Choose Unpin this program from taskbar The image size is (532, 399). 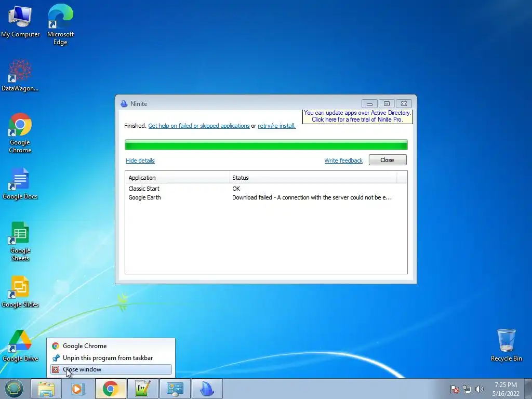[111, 358]
